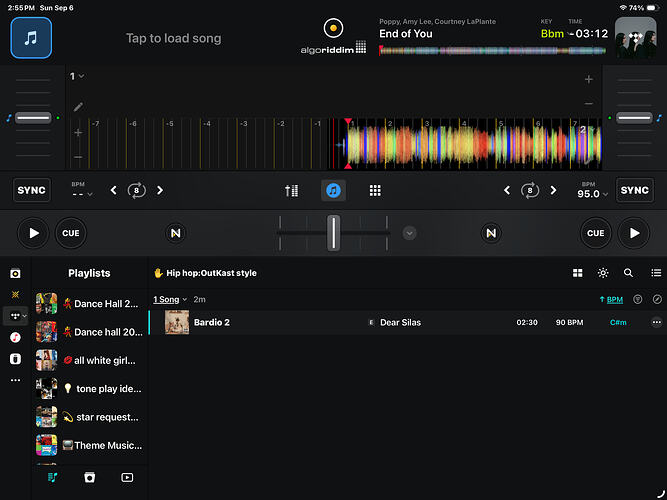Image resolution: width=667 pixels, height=500 pixels.
Task: Click the Bbm key label
Action: (x=552, y=34)
